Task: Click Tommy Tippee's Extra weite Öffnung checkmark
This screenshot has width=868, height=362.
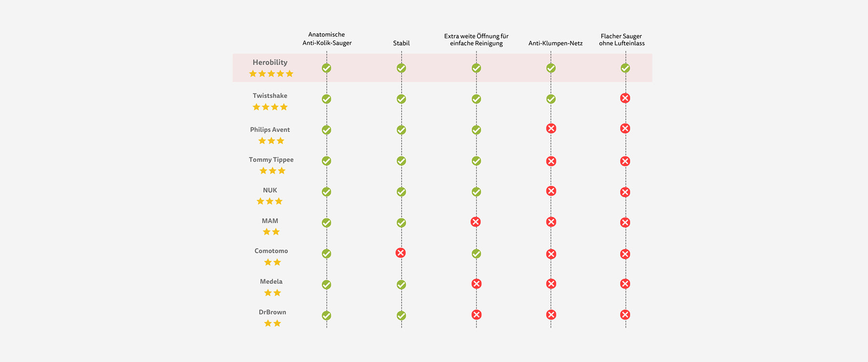Action: 476,161
